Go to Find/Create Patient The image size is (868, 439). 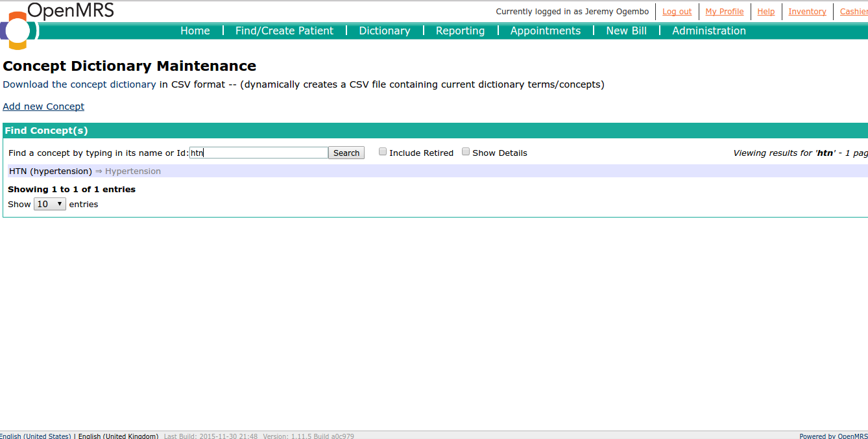point(284,31)
